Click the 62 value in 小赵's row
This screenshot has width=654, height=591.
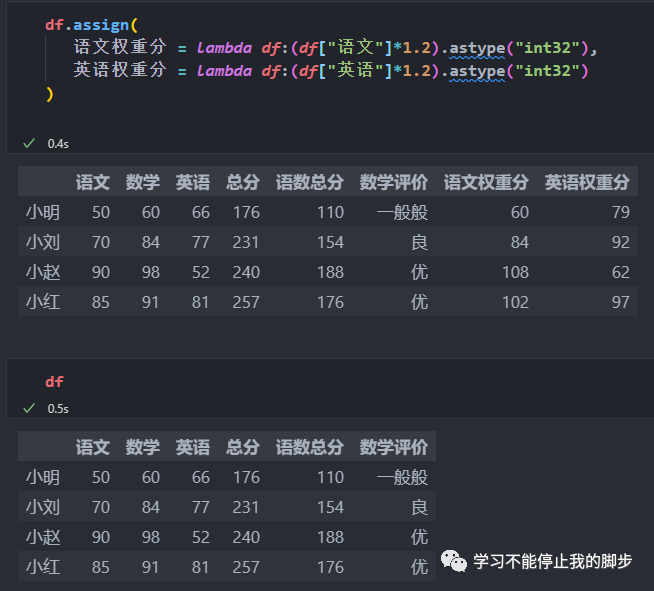[621, 272]
